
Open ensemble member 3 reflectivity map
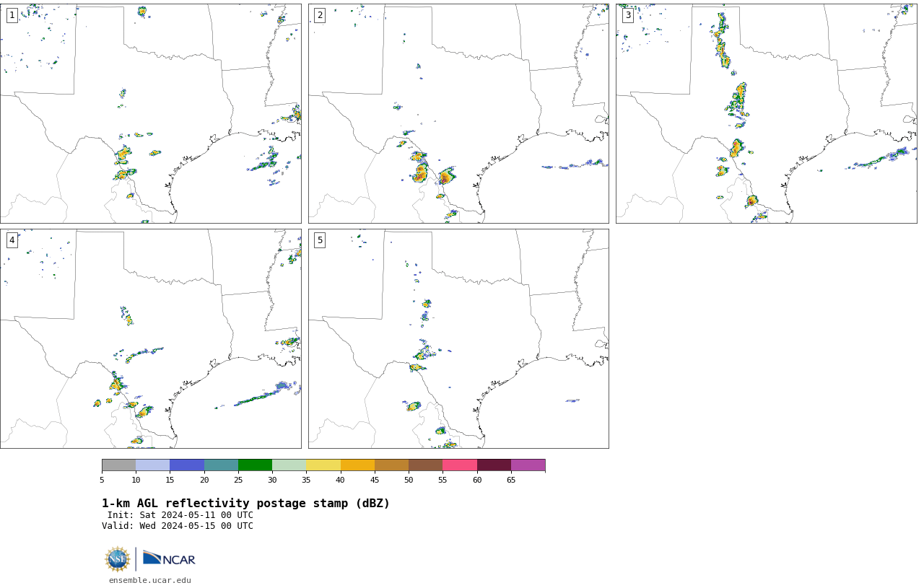(766, 113)
